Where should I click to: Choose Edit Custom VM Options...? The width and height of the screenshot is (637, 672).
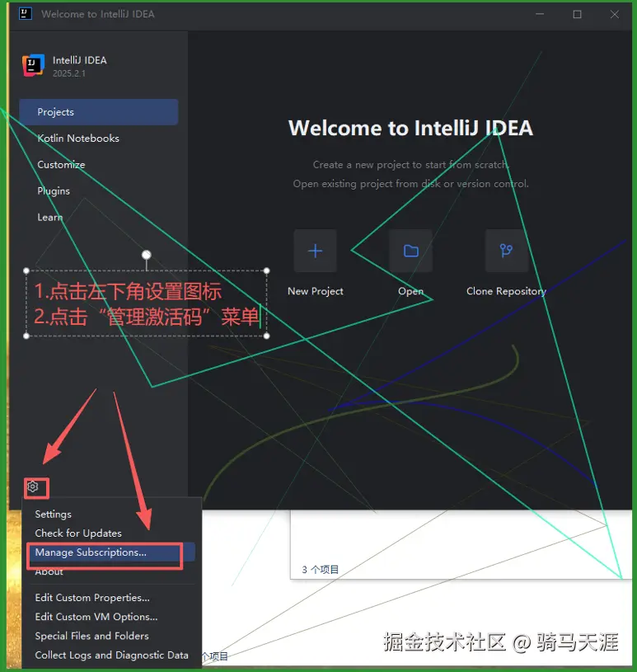[111, 617]
